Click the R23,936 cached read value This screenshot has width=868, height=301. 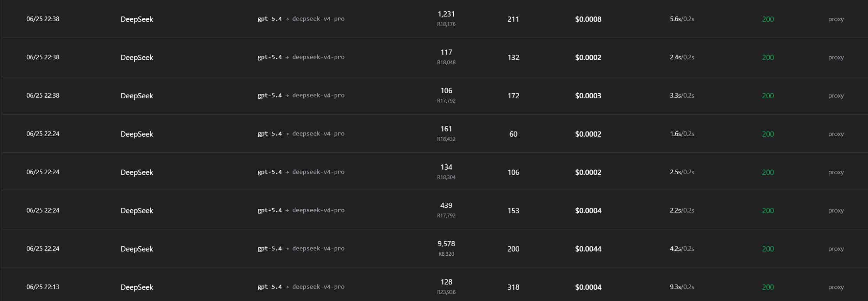(x=446, y=292)
